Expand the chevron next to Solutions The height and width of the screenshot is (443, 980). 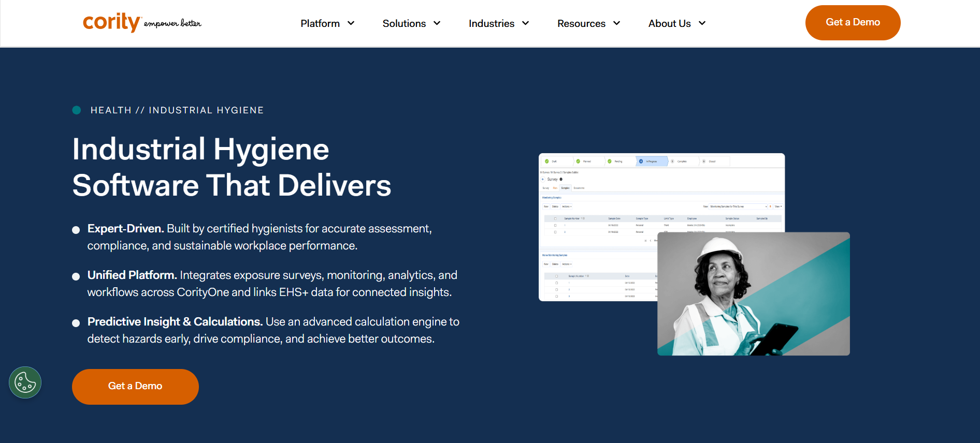[x=437, y=23]
